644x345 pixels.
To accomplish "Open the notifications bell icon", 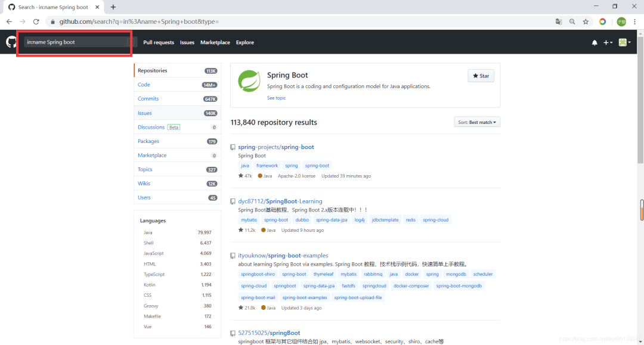I will point(595,42).
